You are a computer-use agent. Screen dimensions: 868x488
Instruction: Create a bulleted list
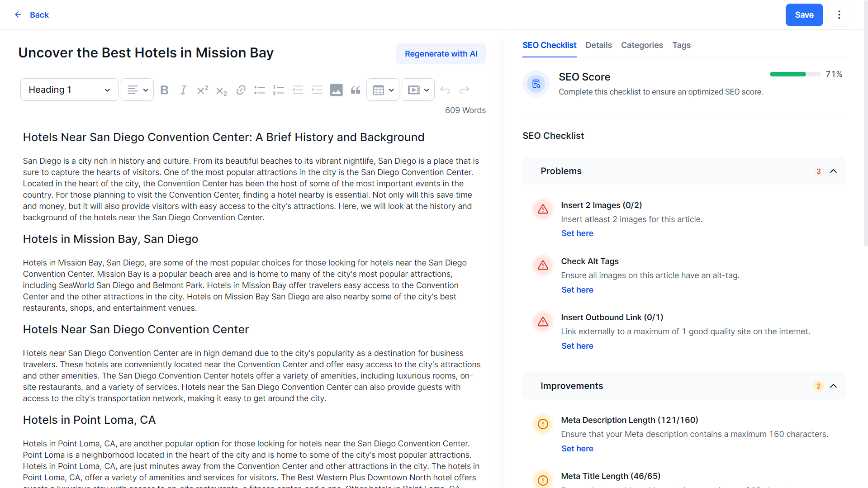pyautogui.click(x=260, y=90)
